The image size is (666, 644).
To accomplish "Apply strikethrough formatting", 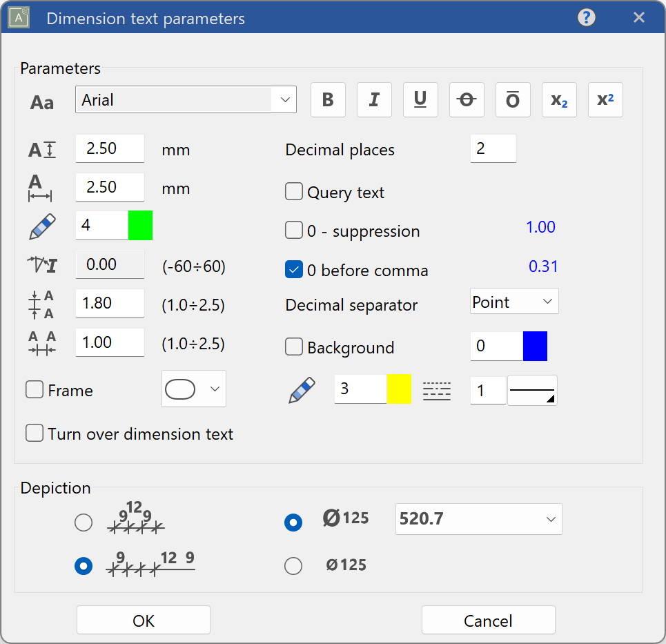I will (467, 99).
